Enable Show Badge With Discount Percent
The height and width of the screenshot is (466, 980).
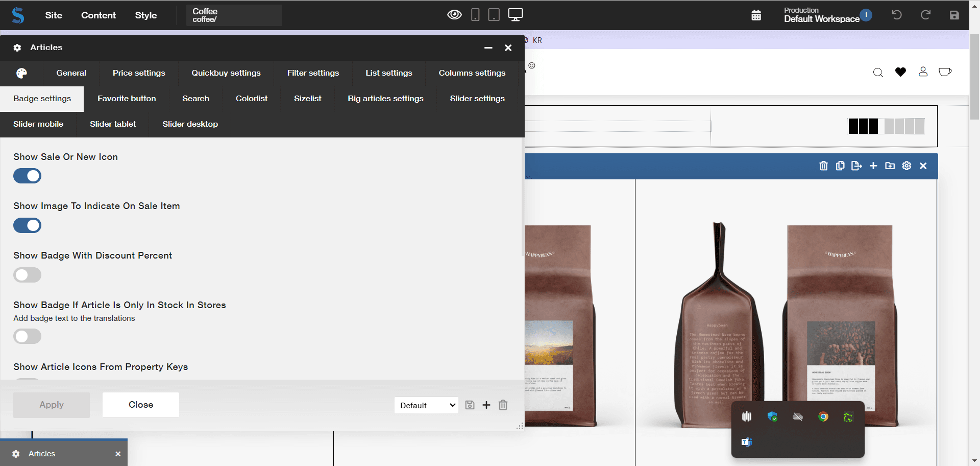point(27,275)
